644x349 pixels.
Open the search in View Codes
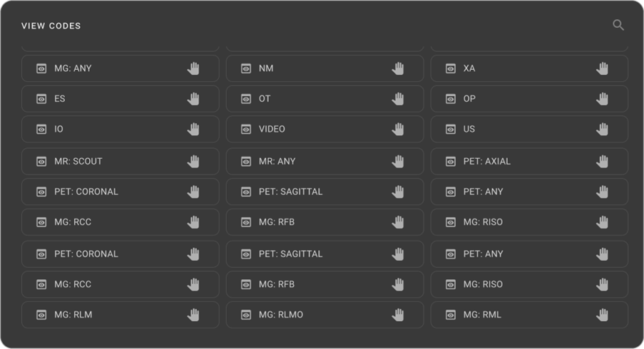click(618, 26)
